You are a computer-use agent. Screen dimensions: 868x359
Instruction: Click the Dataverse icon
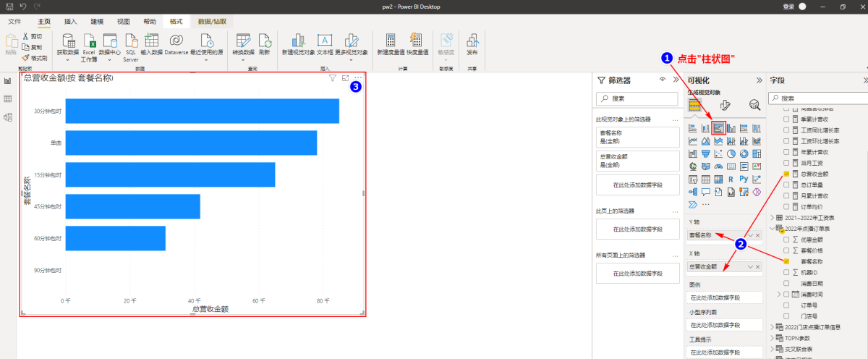point(176,41)
